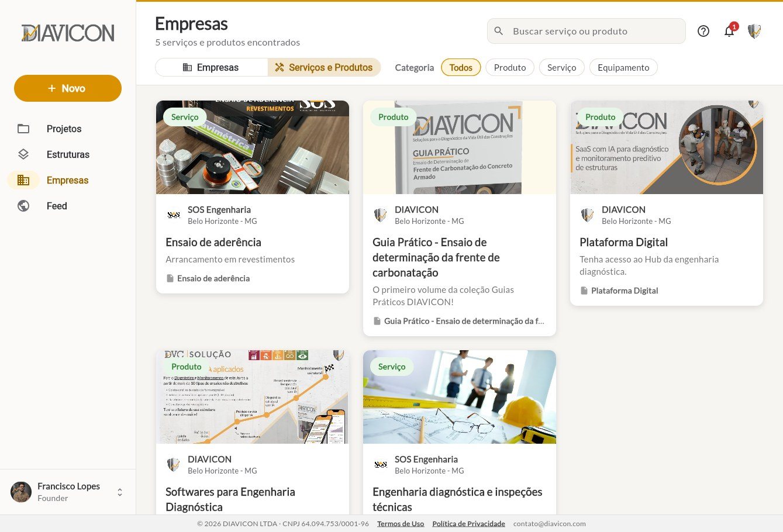The height and width of the screenshot is (532, 783).
Task: Click SOS logo on Engenharia diagnóstica card
Action: (x=381, y=465)
